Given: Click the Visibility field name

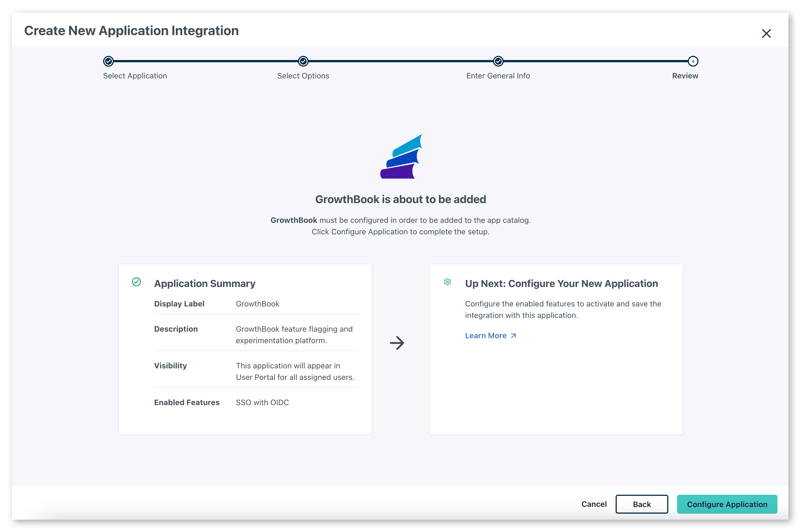Looking at the screenshot, I should point(170,365).
